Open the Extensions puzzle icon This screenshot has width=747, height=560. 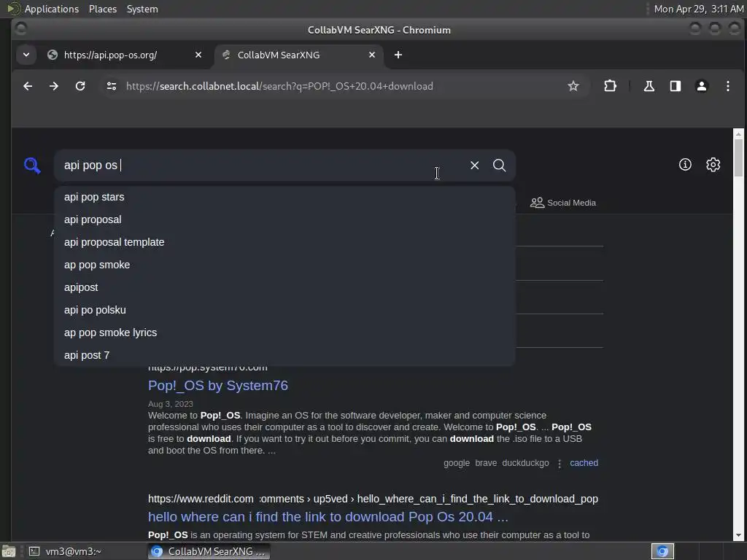610,86
